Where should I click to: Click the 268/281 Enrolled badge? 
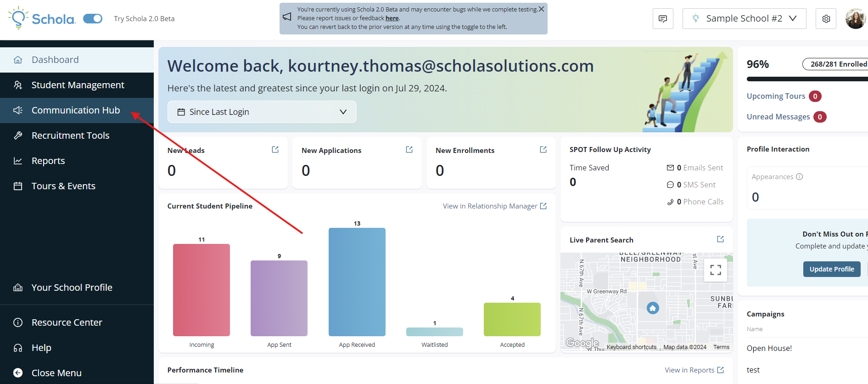coord(835,64)
